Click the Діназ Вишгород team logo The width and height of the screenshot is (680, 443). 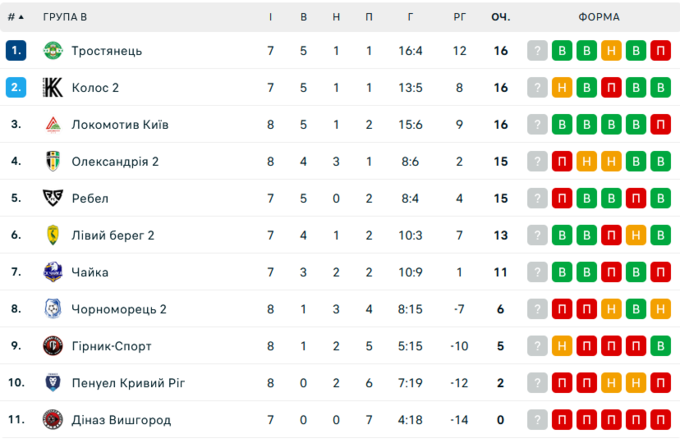(x=53, y=420)
